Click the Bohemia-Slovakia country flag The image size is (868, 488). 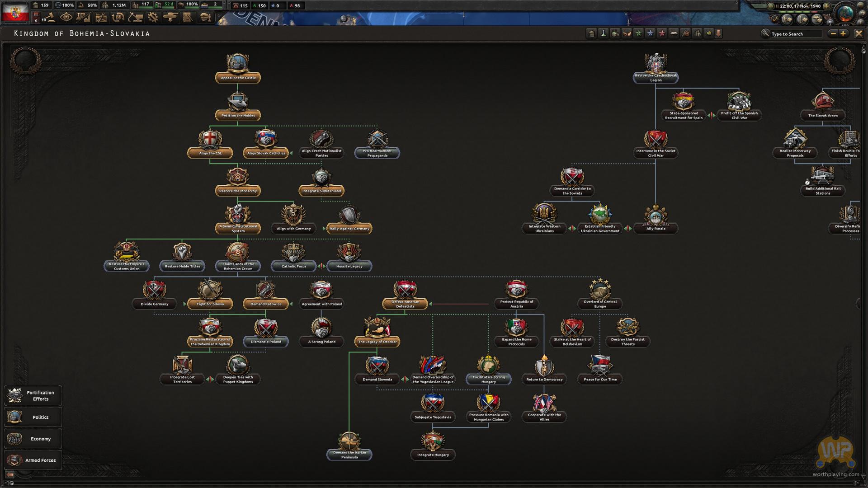(x=15, y=12)
